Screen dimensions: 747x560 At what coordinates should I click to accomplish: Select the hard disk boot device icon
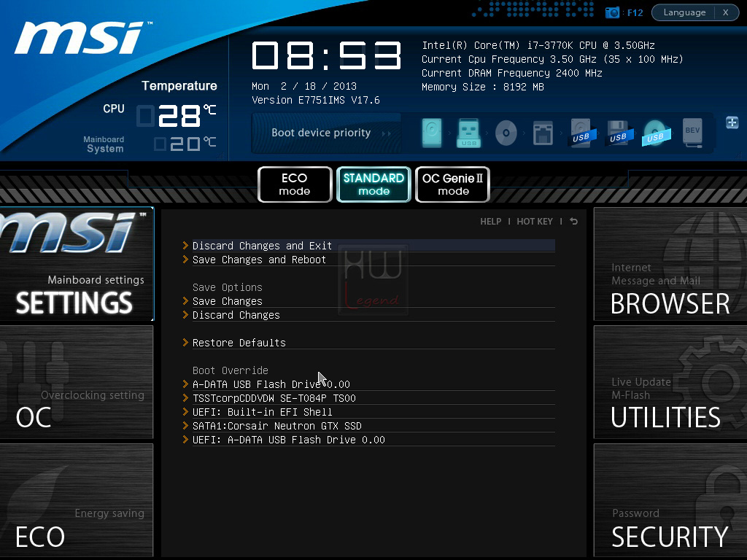(432, 133)
